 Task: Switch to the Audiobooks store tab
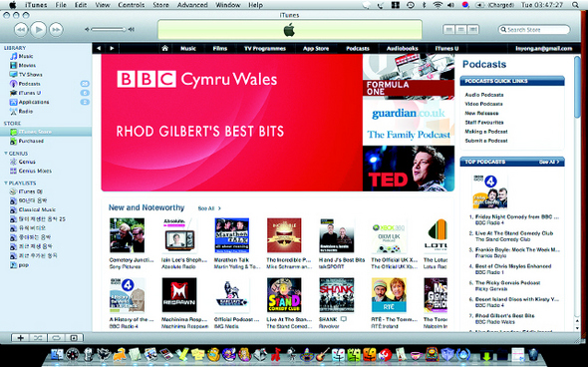tap(402, 49)
